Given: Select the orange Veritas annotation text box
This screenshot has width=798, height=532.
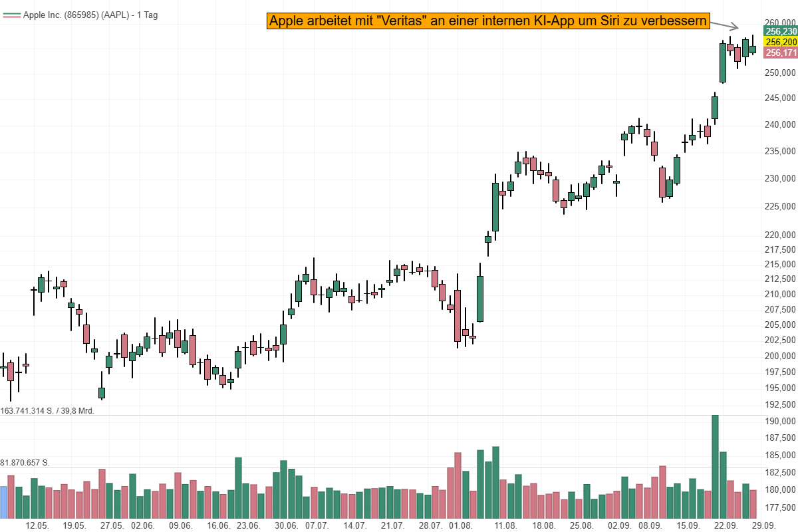Looking at the screenshot, I should point(487,21).
